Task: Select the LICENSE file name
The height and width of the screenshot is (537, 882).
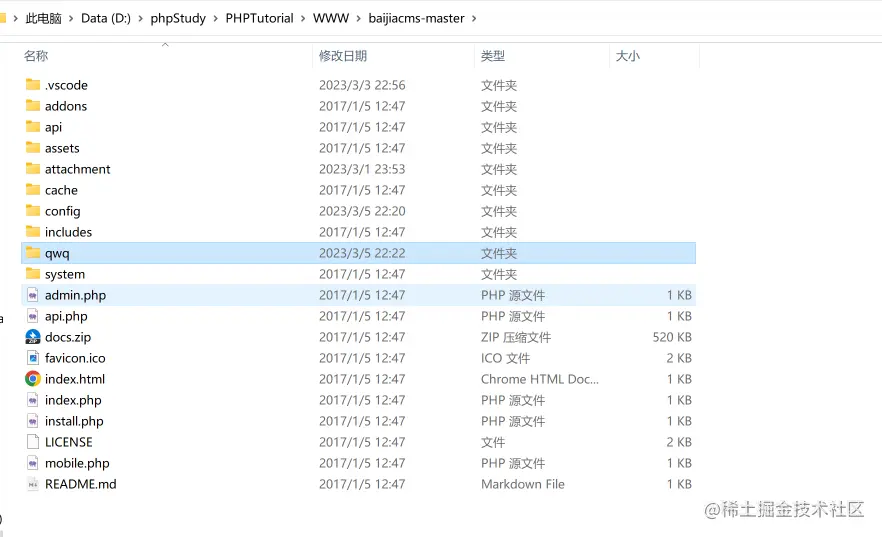Action: (69, 442)
